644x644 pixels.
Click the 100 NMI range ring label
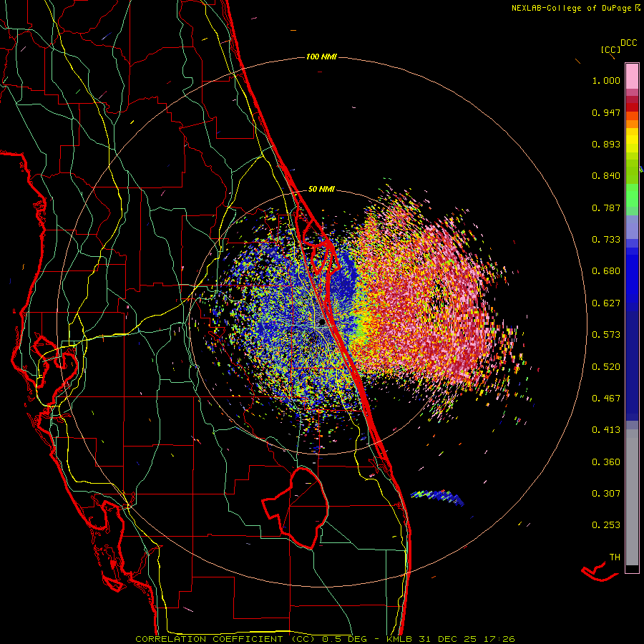[321, 57]
